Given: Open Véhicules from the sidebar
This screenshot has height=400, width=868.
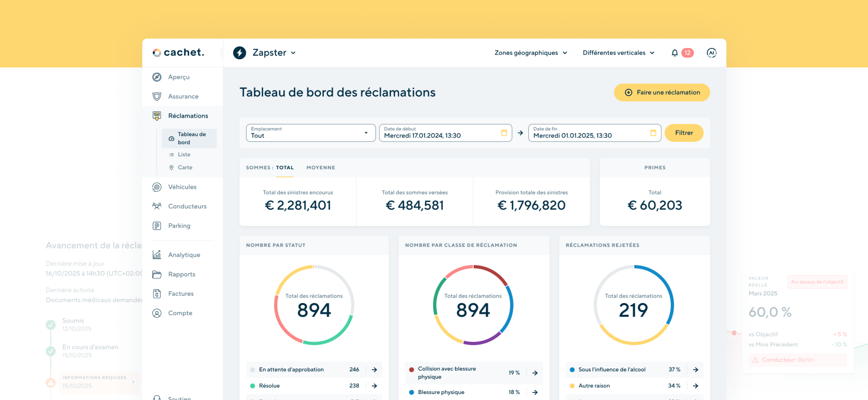Looking at the screenshot, I should tap(182, 187).
